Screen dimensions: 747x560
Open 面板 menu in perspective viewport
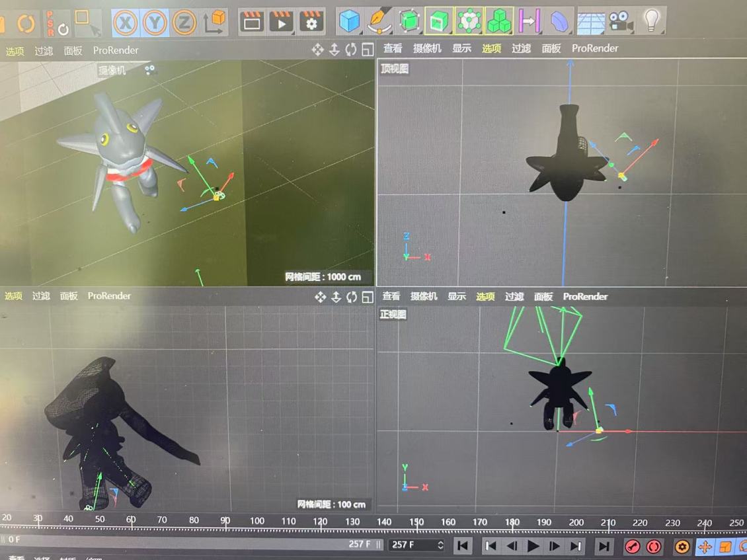click(x=73, y=50)
